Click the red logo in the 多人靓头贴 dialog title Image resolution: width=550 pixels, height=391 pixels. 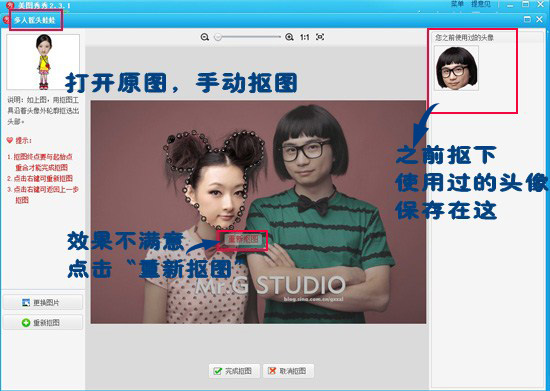[x=7, y=20]
